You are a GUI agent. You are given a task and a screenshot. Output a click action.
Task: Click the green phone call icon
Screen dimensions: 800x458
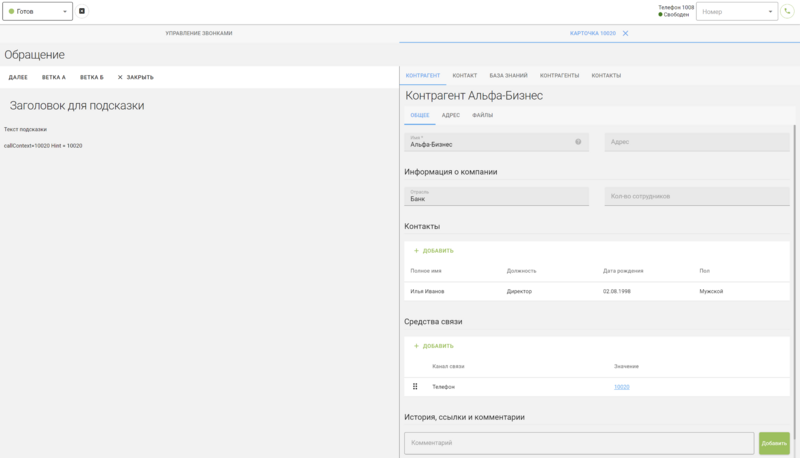[788, 12]
